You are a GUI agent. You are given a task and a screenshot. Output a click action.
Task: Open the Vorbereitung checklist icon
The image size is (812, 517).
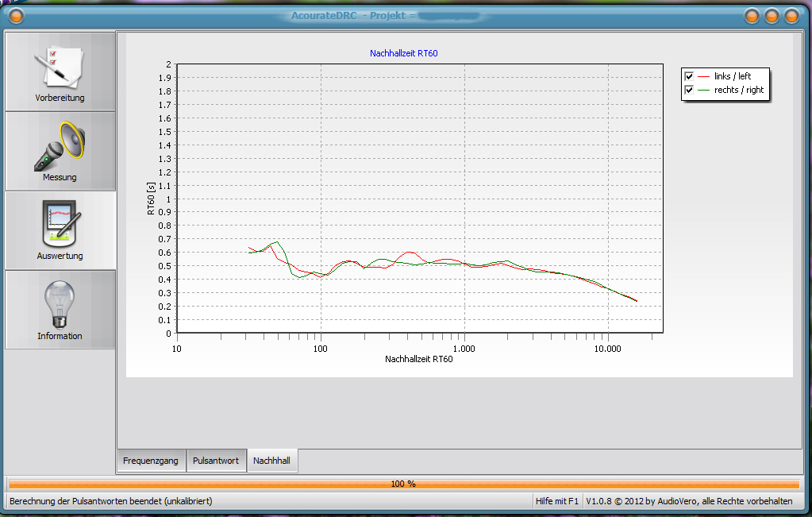click(x=60, y=67)
